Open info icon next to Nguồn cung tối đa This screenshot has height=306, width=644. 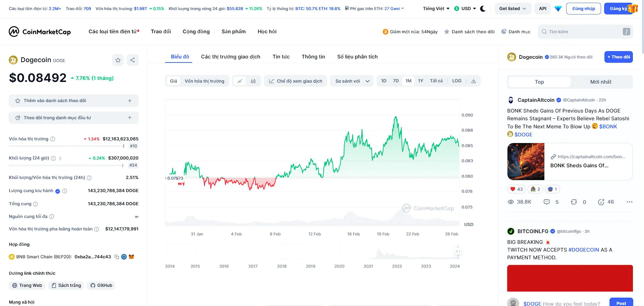coord(52,217)
